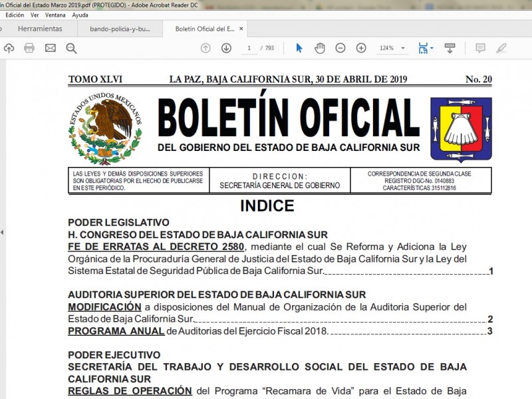
Task: Open the Edición menu
Action: click(x=15, y=15)
